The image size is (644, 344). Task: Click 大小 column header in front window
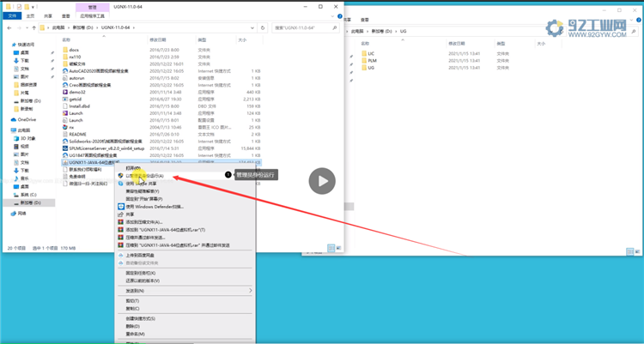242,39
